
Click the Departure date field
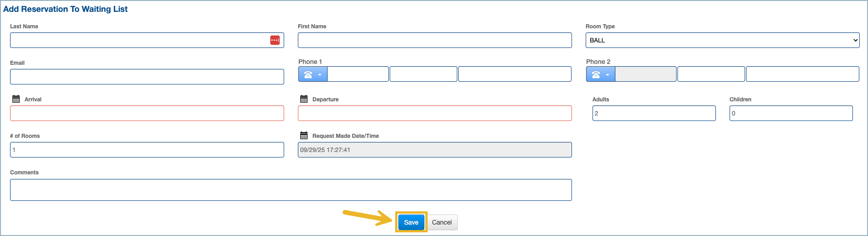click(x=434, y=113)
